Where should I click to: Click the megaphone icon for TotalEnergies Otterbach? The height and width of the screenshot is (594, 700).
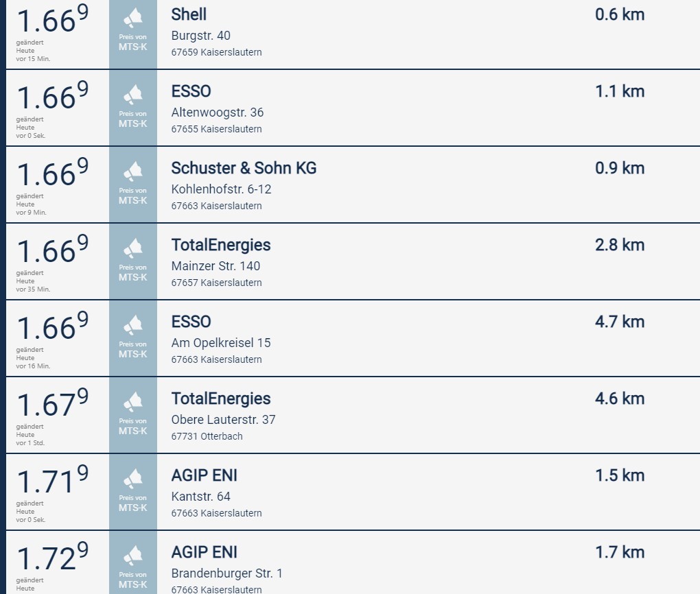[x=132, y=403]
